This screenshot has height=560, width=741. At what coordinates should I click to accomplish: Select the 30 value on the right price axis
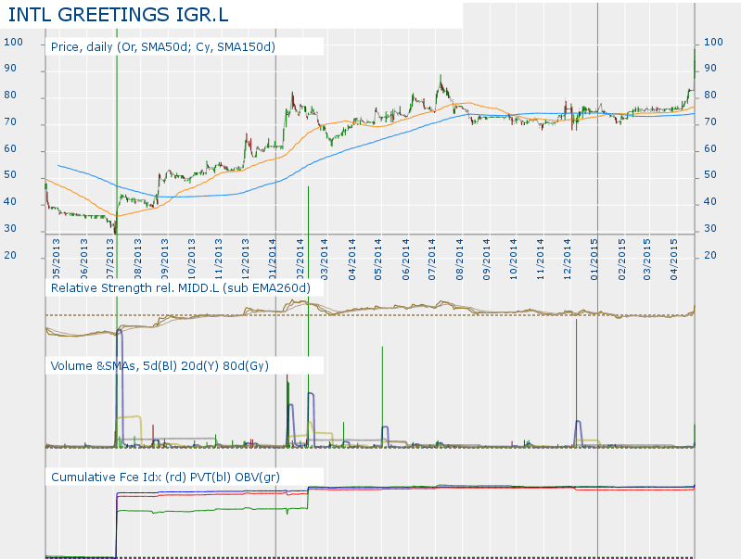(710, 228)
